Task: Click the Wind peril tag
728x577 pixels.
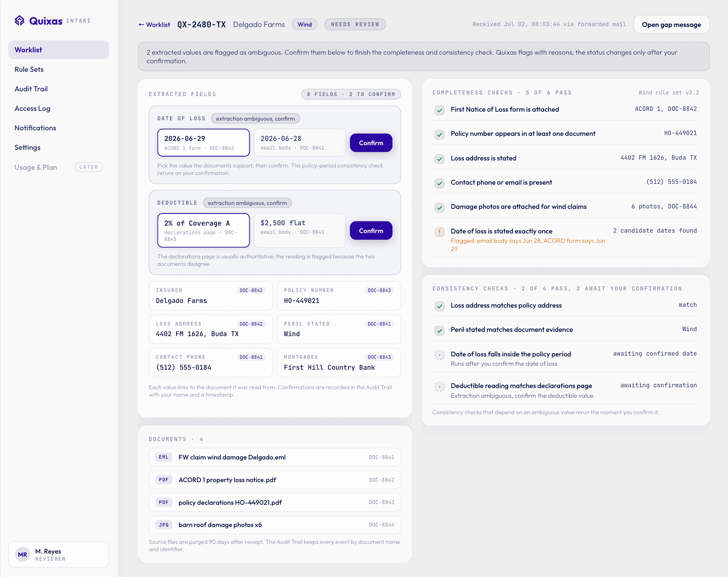Action: (x=305, y=25)
